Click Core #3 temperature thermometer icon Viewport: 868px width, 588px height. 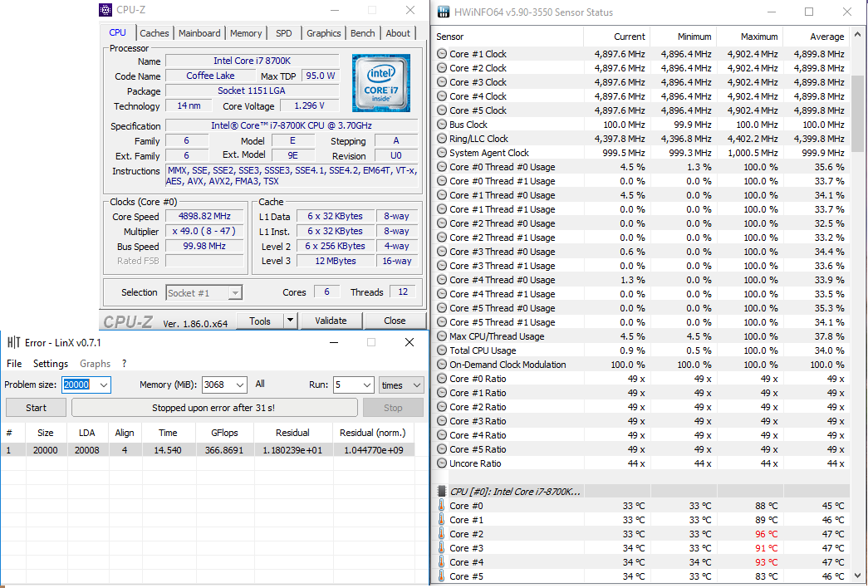442,548
